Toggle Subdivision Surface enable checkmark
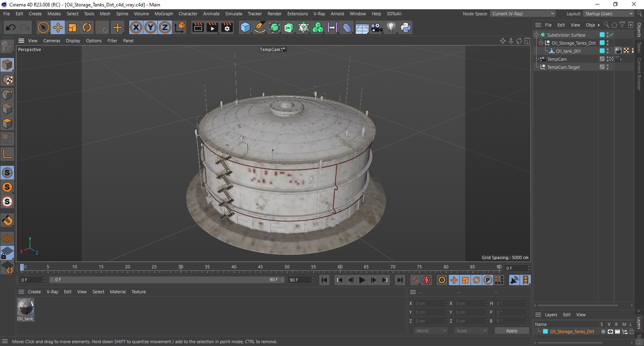Screen dimensions: 644x346 [612, 35]
